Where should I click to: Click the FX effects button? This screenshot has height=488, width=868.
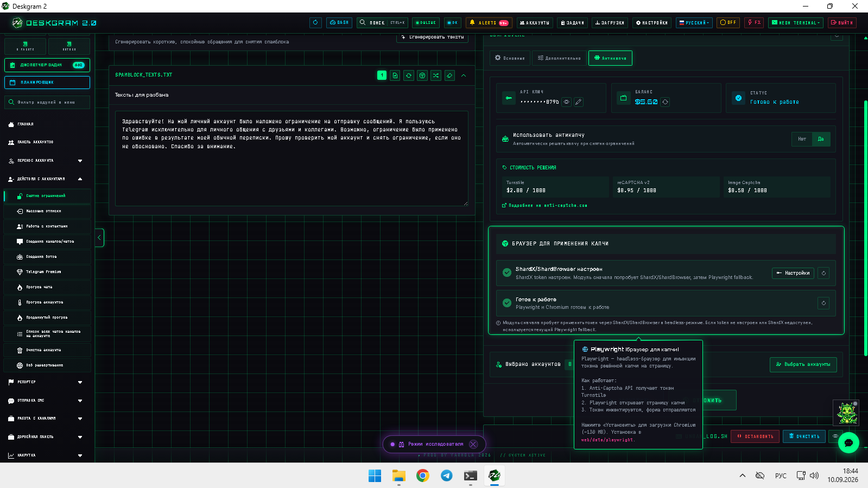[x=754, y=23]
